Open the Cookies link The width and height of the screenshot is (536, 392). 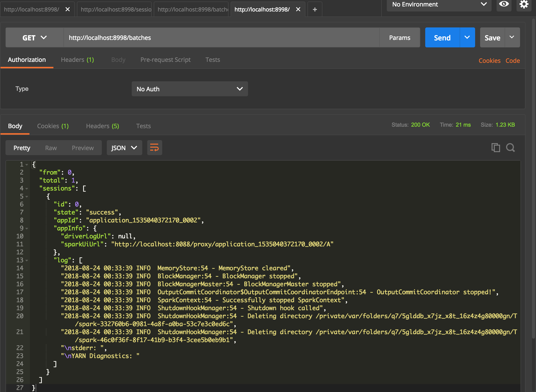489,61
